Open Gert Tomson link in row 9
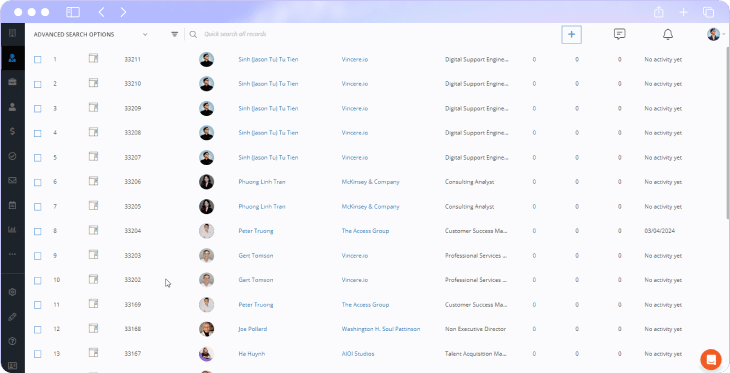 (x=256, y=256)
